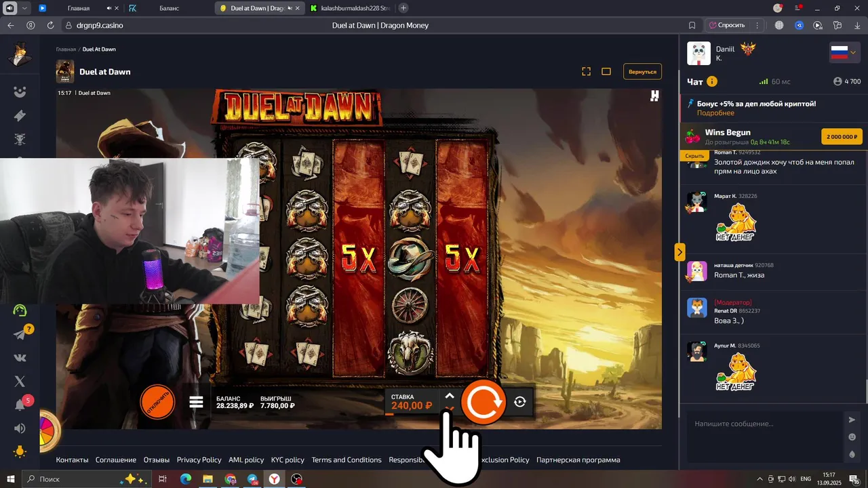The height and width of the screenshot is (488, 868).
Task: Switch to the kalashburmaldash228 Kick tab
Action: (x=351, y=8)
